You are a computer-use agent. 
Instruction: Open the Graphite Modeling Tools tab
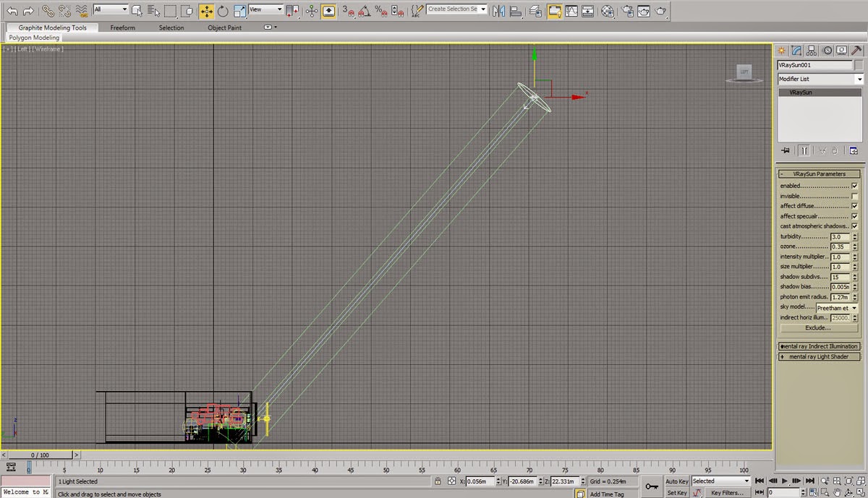52,27
